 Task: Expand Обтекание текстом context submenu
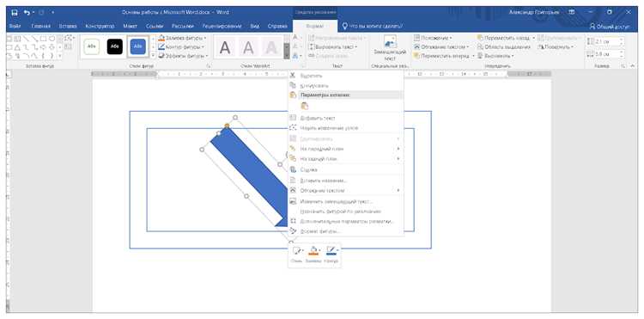[x=345, y=191]
